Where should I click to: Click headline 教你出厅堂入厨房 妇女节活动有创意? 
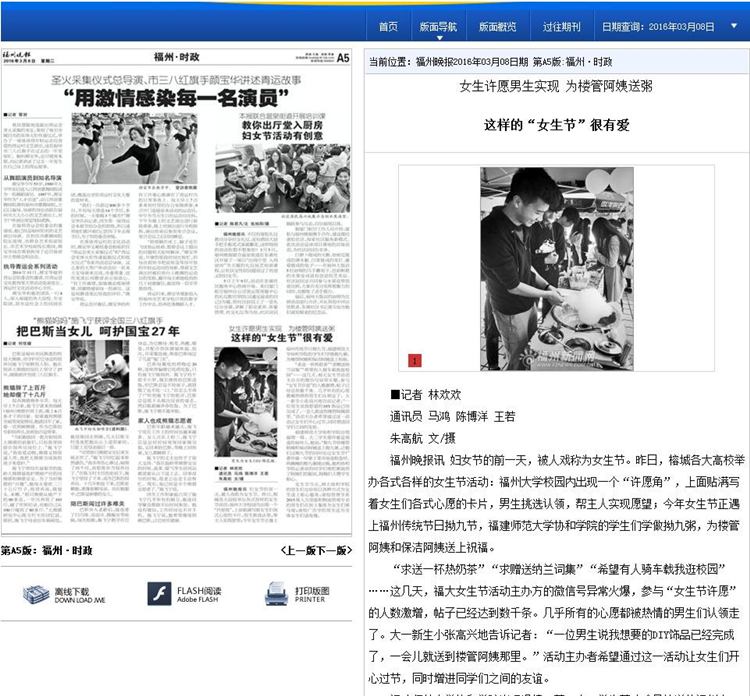coord(282,130)
